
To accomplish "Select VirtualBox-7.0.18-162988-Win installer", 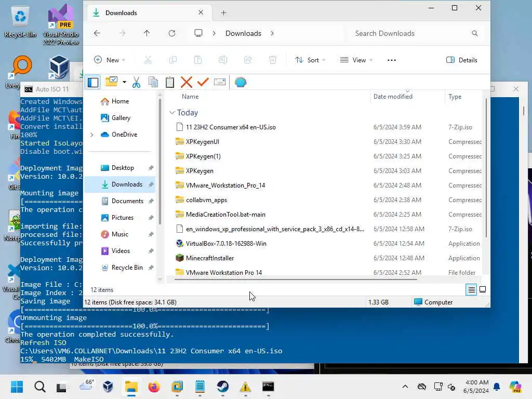I will click(226, 244).
